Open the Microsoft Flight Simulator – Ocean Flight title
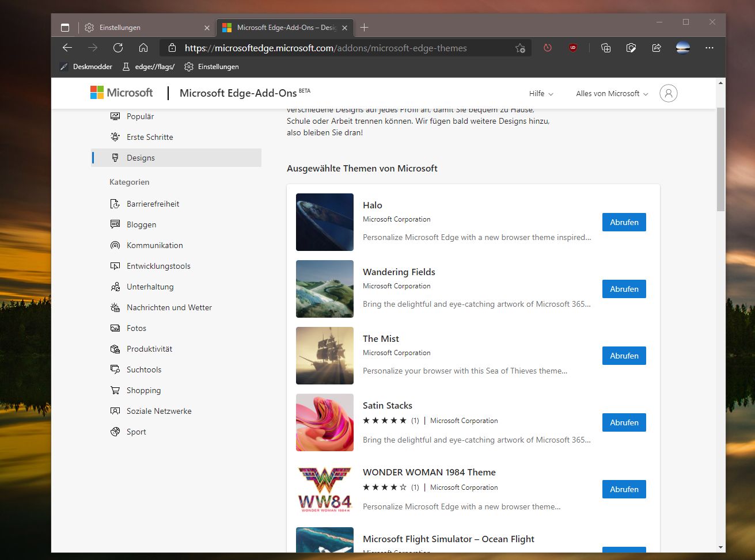Viewport: 755px width, 560px height. click(449, 539)
